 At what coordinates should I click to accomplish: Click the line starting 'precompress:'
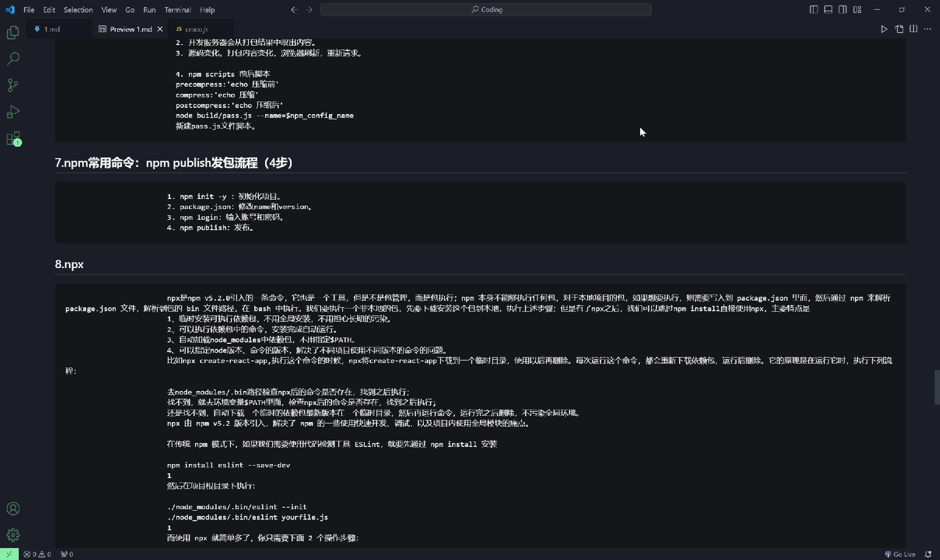[227, 85]
